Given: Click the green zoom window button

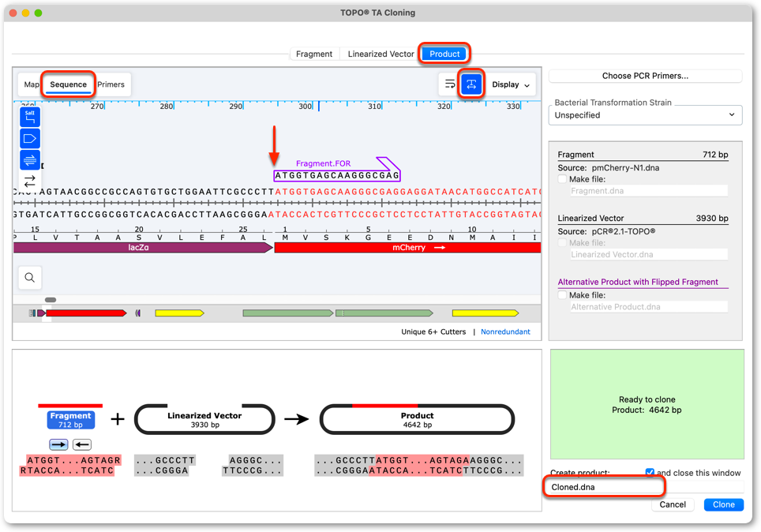Looking at the screenshot, I should [x=39, y=13].
